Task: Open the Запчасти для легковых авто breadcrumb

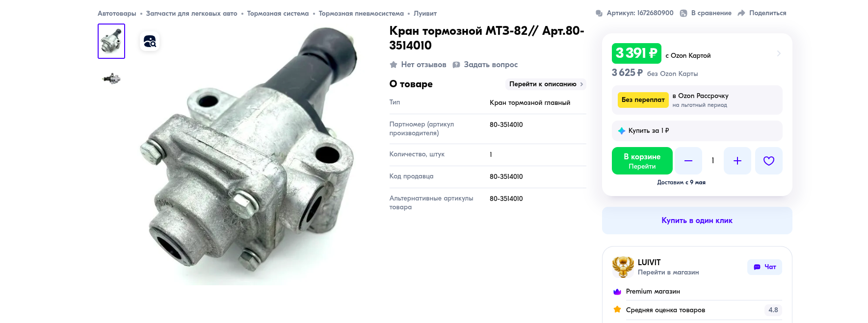Action: (x=191, y=14)
